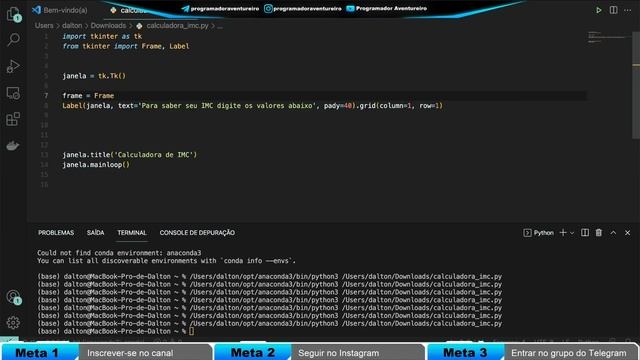Open Run and Debug view

(x=13, y=66)
